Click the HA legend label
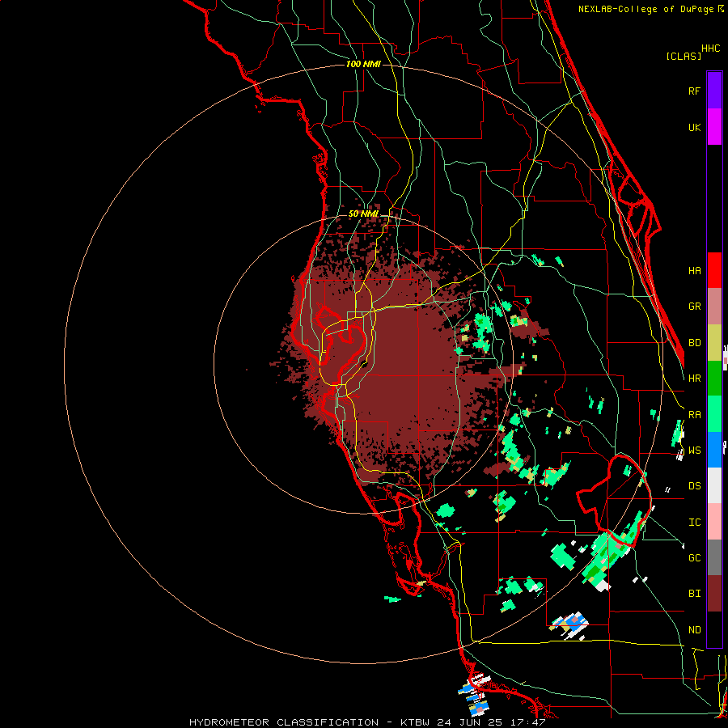Viewport: 728px width, 728px height. (x=694, y=270)
